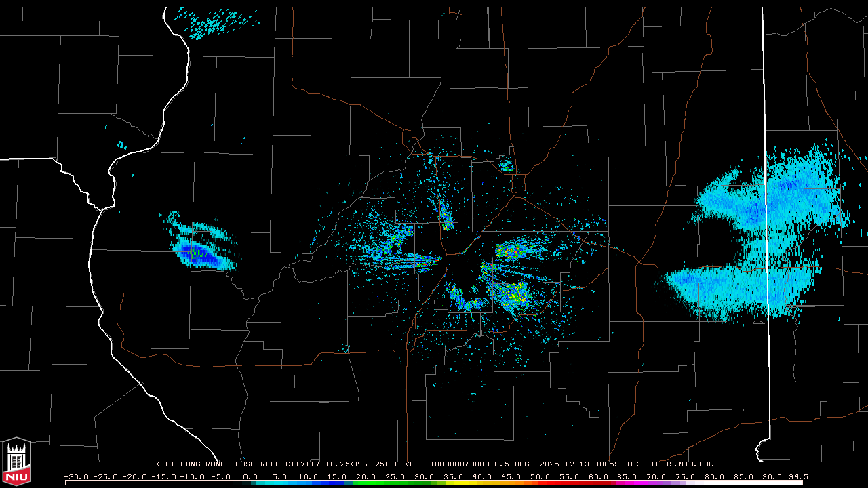
Task: Click the 75.0 scale label
Action: coord(685,476)
